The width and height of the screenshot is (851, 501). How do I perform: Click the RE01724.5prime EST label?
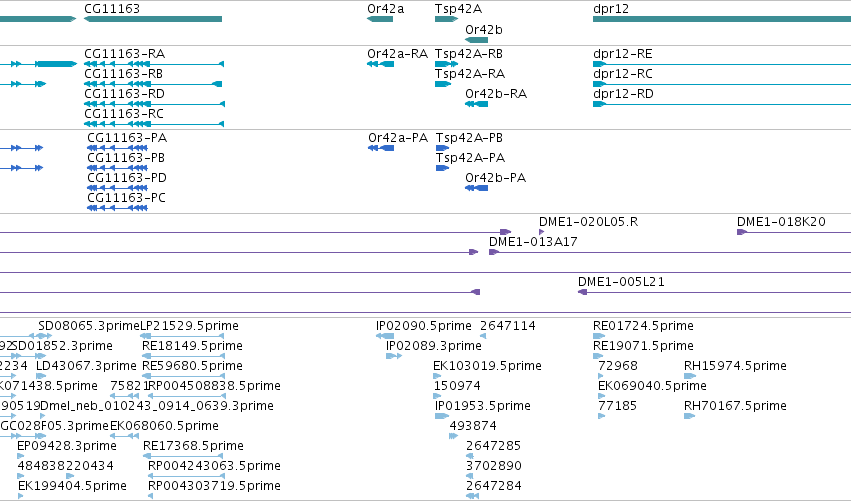[643, 326]
